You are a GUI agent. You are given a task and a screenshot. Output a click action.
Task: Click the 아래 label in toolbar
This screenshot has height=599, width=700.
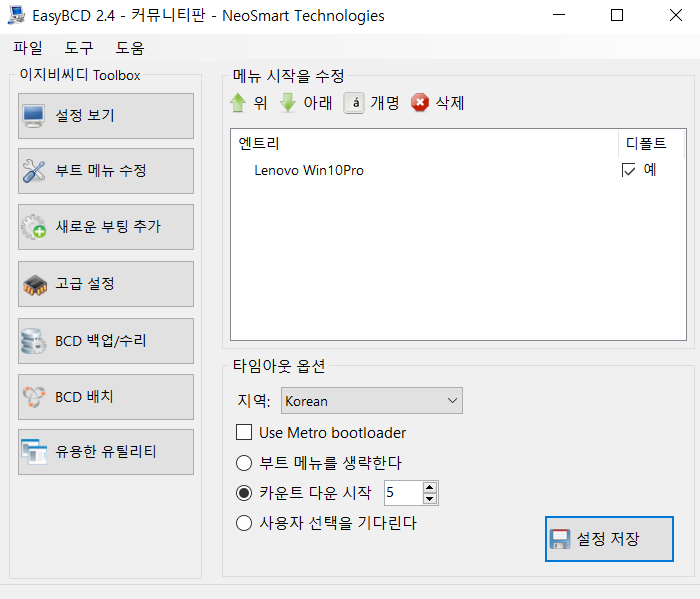[318, 103]
